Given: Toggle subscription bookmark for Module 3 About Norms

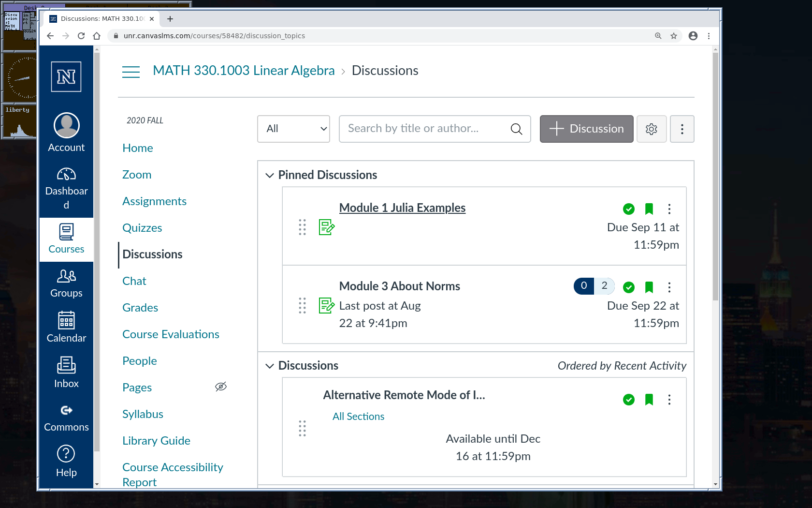Looking at the screenshot, I should click(649, 287).
